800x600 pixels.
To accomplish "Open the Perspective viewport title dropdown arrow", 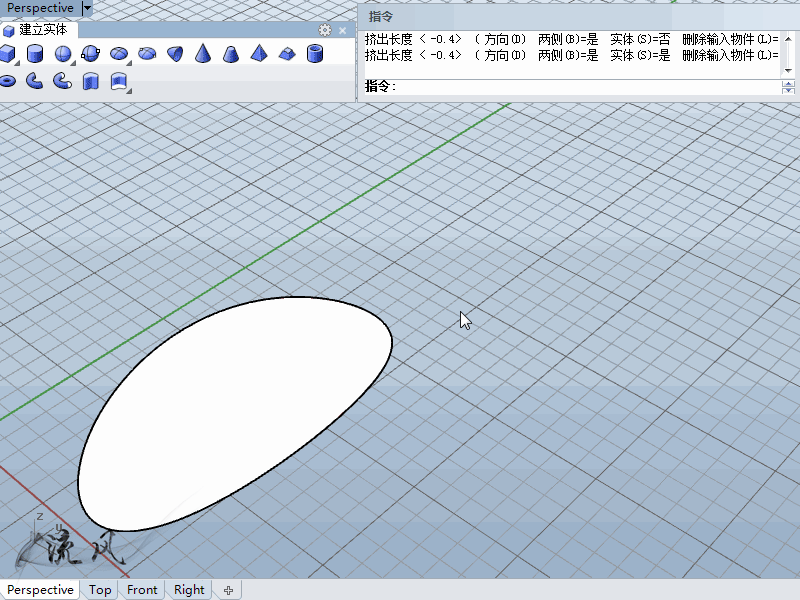I will pos(87,8).
